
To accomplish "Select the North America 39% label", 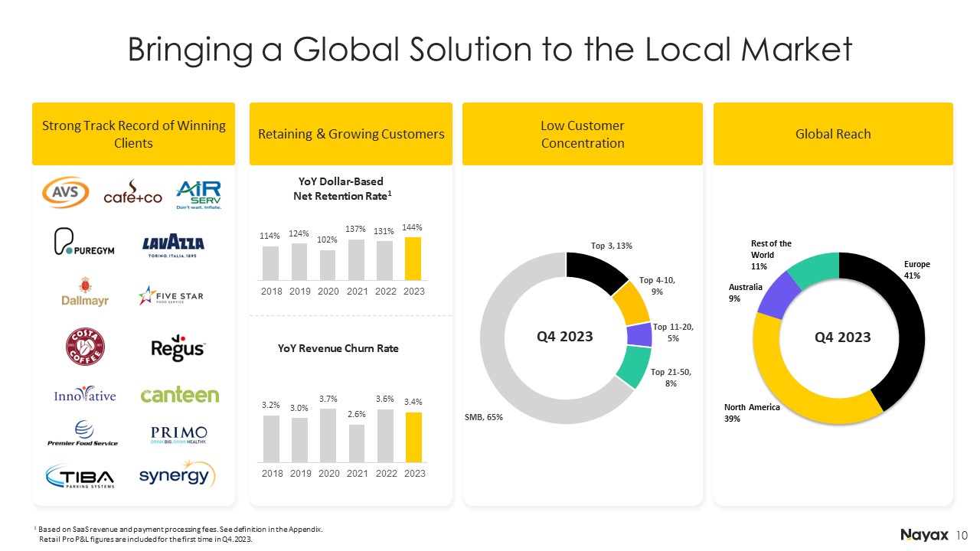I will point(752,413).
